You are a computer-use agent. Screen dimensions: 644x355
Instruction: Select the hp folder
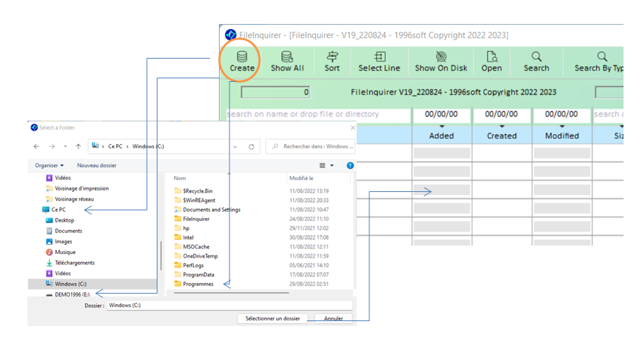[186, 228]
